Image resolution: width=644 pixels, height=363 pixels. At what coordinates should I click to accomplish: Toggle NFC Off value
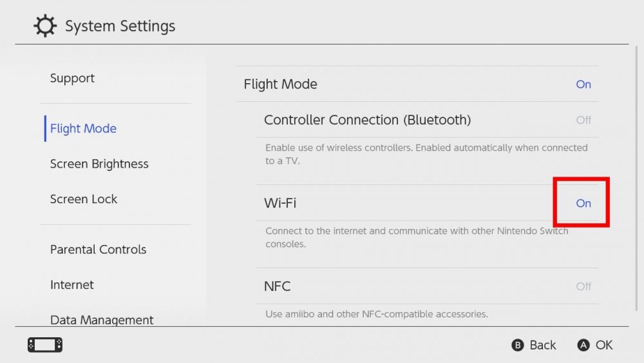pos(583,286)
